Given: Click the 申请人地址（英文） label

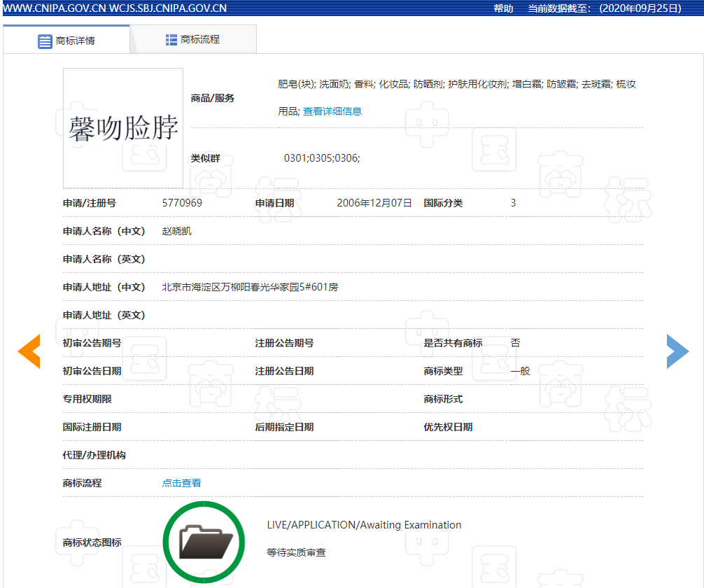Looking at the screenshot, I should coord(104,315).
